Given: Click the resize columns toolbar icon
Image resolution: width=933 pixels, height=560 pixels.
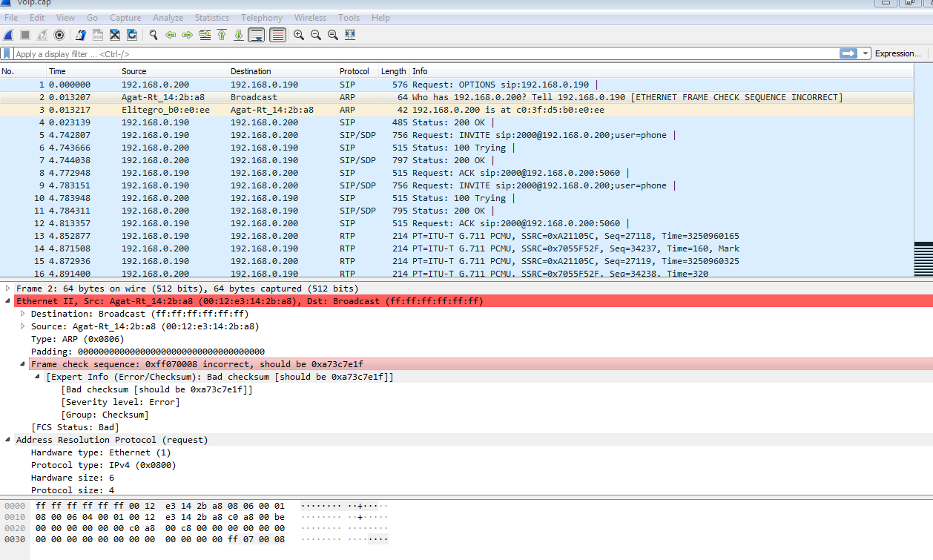Looking at the screenshot, I should tap(350, 35).
